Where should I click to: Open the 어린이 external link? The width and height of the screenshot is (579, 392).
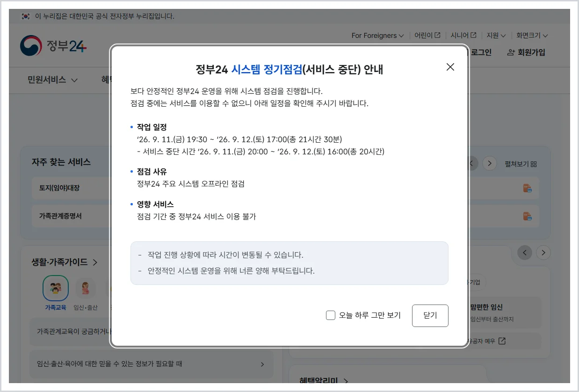[x=427, y=36]
